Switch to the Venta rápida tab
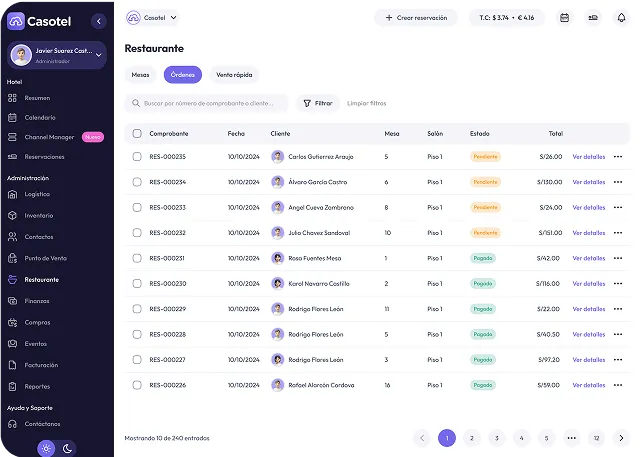Screen dimensions: 641x457 click(234, 74)
